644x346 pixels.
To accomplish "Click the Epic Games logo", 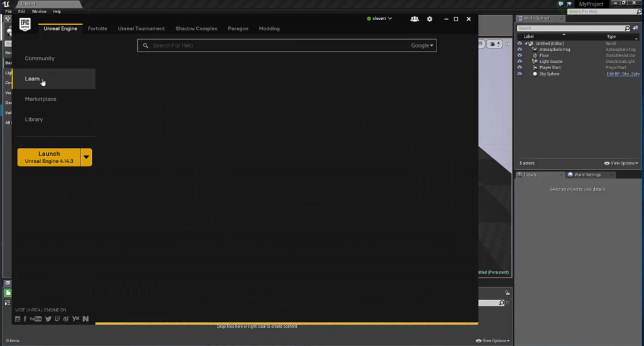I will coord(25,25).
